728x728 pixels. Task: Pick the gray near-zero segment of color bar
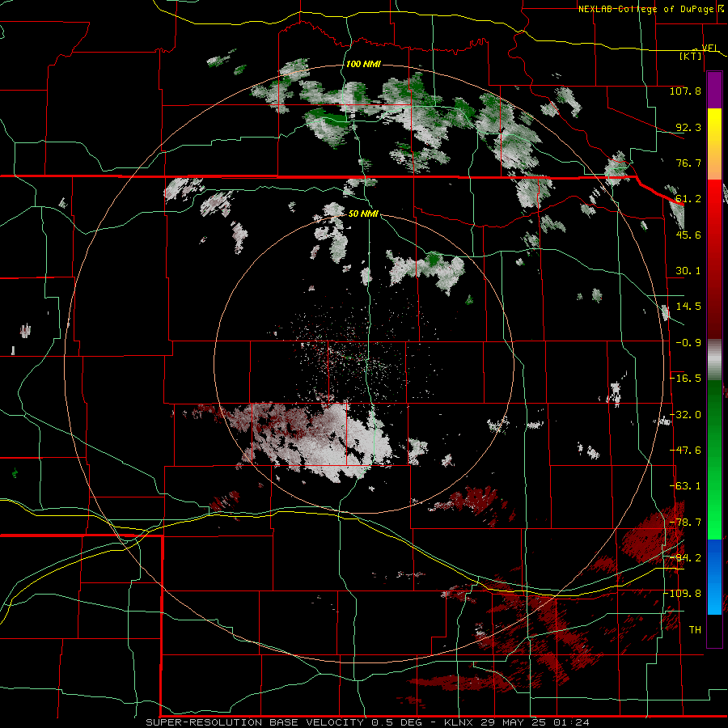point(714,360)
